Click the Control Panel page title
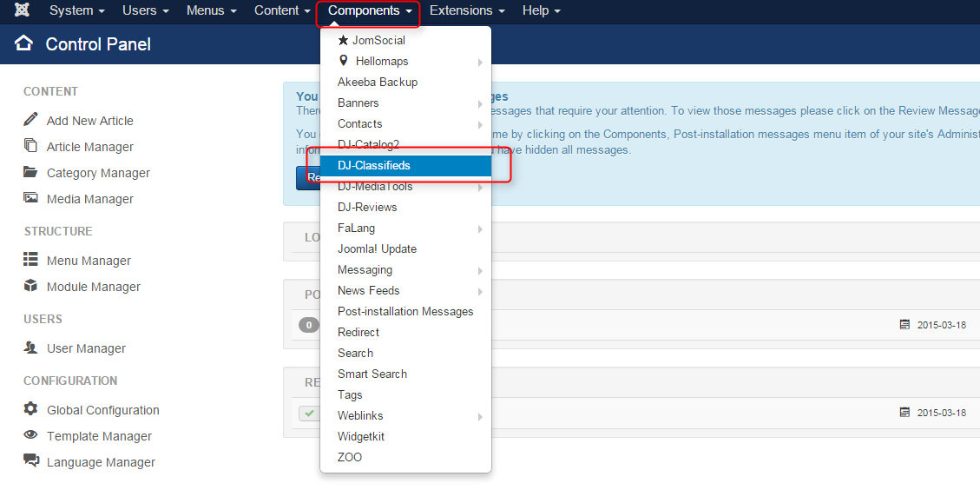This screenshot has height=490, width=980. 98,44
